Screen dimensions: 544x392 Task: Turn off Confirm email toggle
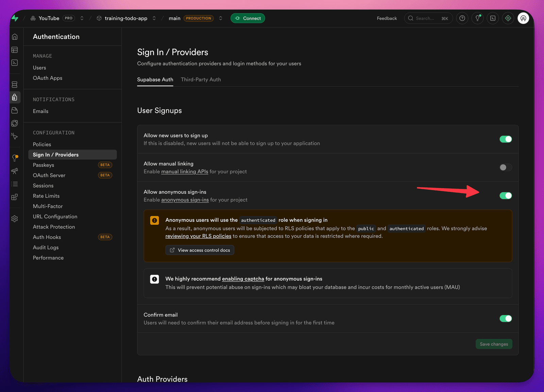506,319
